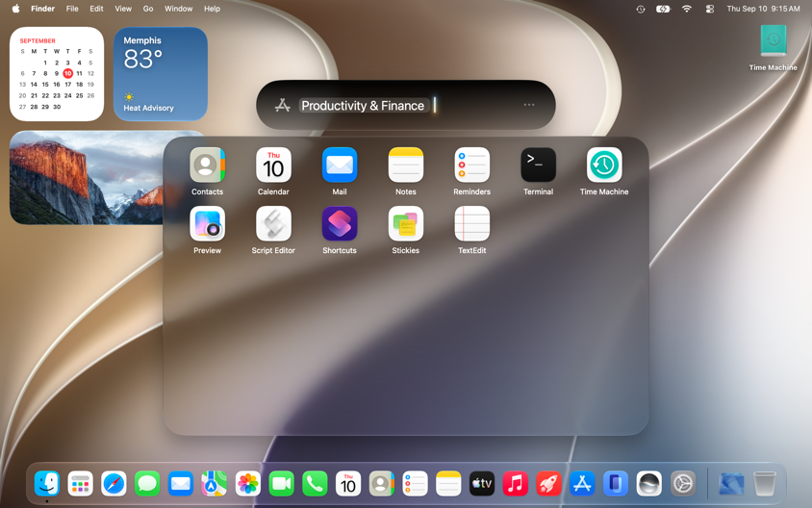Open the Finder menu

click(x=42, y=9)
